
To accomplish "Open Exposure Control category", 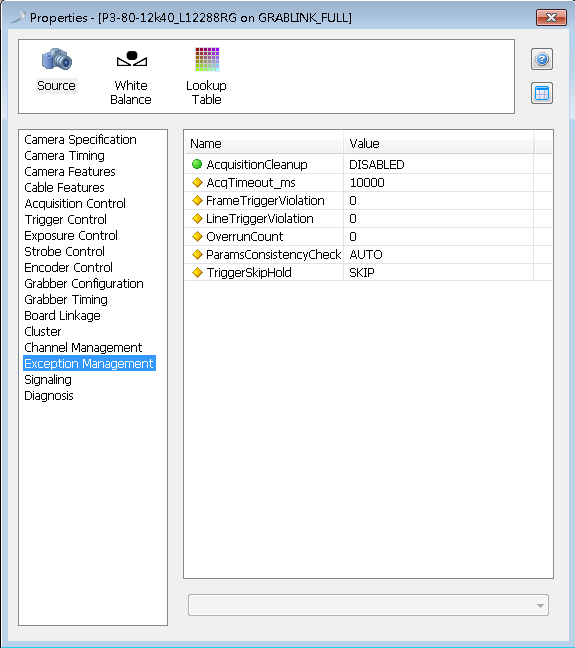I will coord(71,236).
